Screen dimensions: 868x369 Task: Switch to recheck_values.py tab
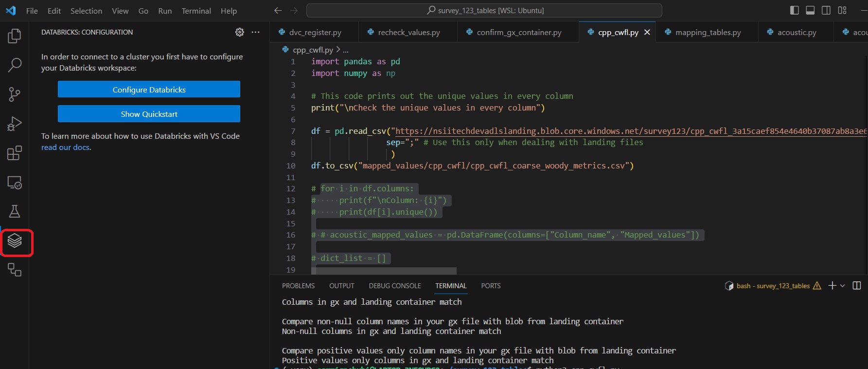click(408, 32)
